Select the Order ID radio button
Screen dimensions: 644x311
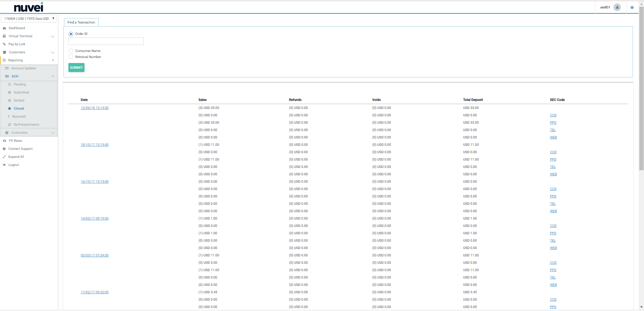pyautogui.click(x=71, y=34)
